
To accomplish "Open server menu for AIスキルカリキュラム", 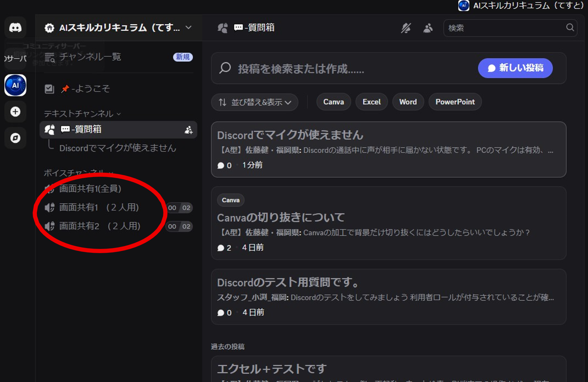I will click(119, 28).
